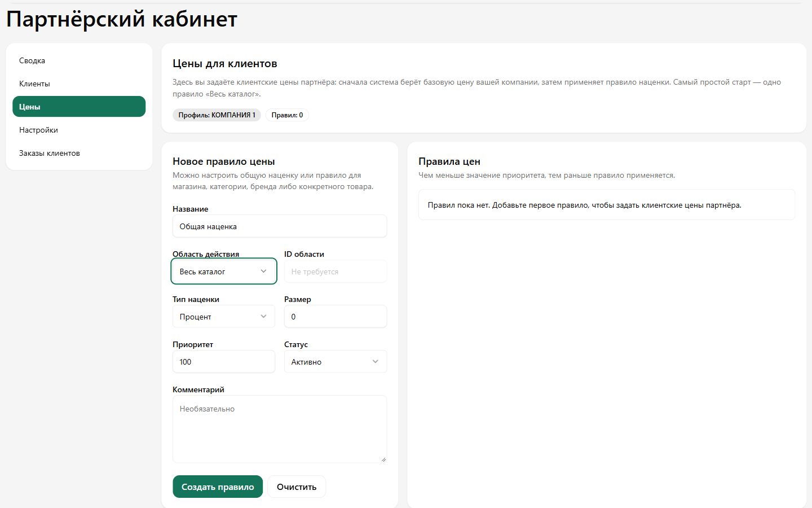This screenshot has width=812, height=508.
Task: Grab the comment textarea resize handle
Action: click(383, 459)
